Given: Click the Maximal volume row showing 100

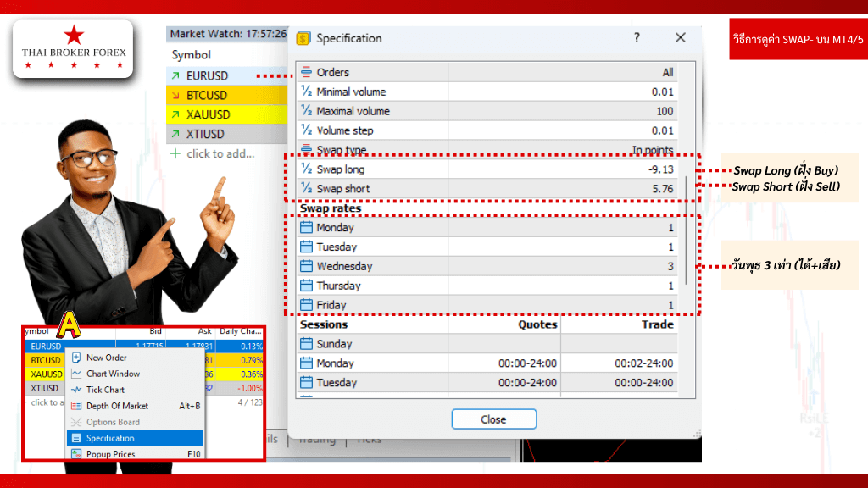Looking at the screenshot, I should tap(487, 111).
